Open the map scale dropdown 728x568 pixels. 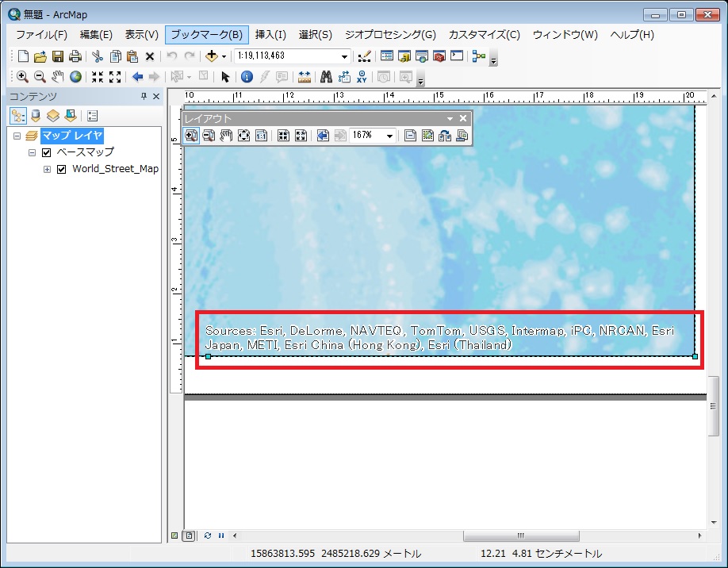344,56
